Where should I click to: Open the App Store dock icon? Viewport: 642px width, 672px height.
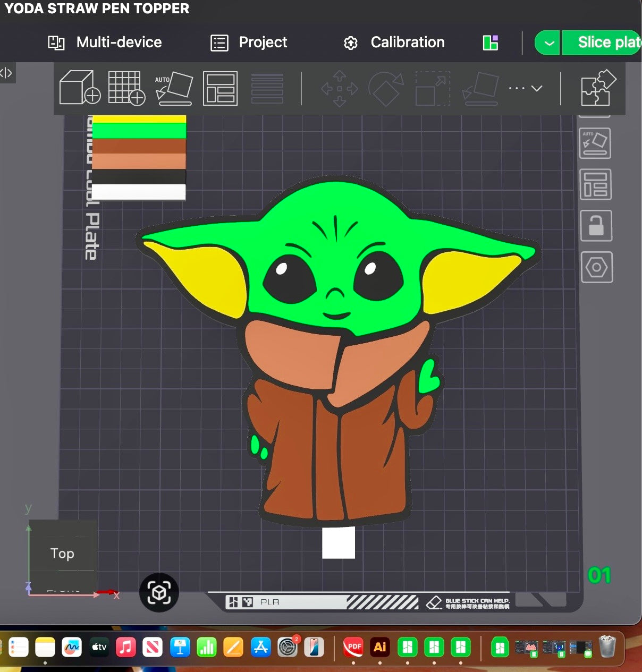[x=260, y=647]
